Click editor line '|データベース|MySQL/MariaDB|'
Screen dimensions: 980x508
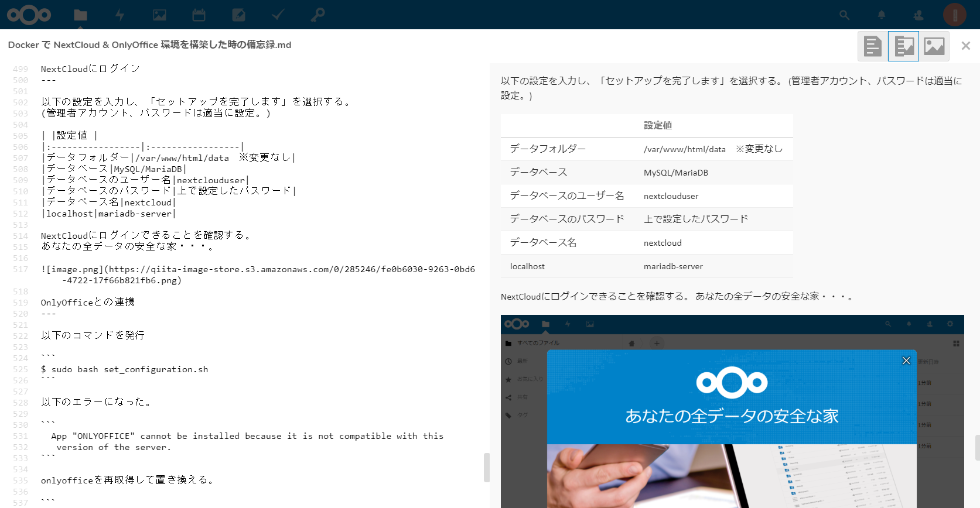[114, 169]
